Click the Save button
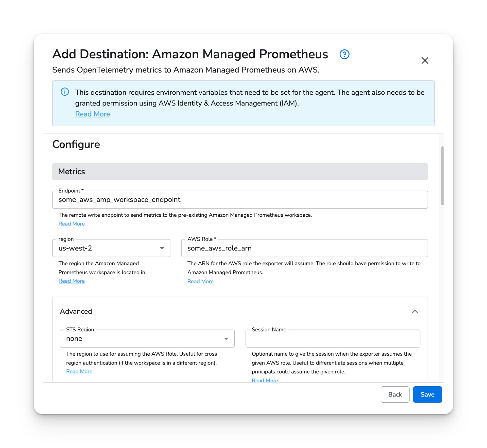Image resolution: width=487 pixels, height=448 pixels. point(427,395)
